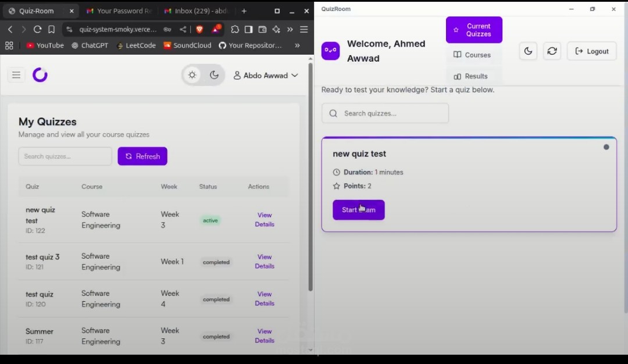
Task: Open the apps grid in bookmarks bar
Action: pyautogui.click(x=9, y=45)
